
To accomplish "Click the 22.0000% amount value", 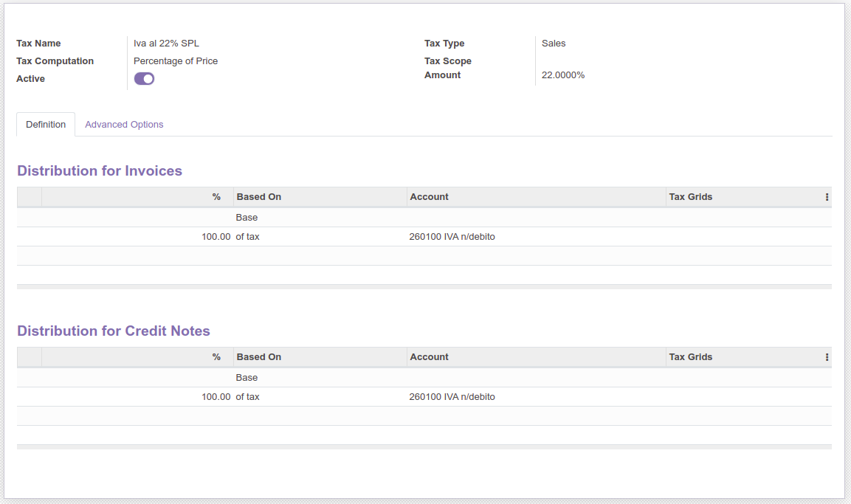I will (x=563, y=75).
